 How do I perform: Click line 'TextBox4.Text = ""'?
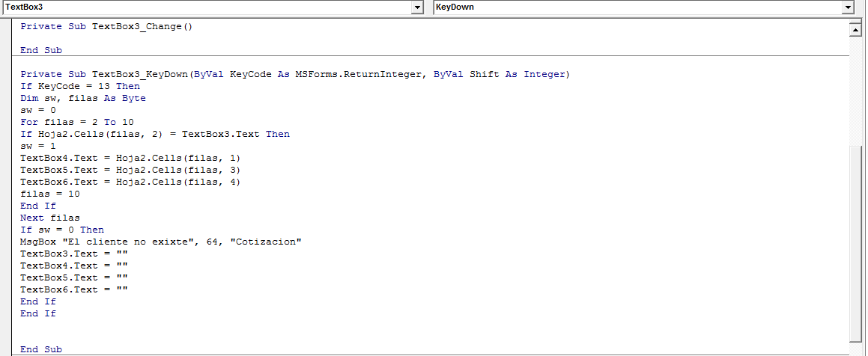tap(74, 266)
